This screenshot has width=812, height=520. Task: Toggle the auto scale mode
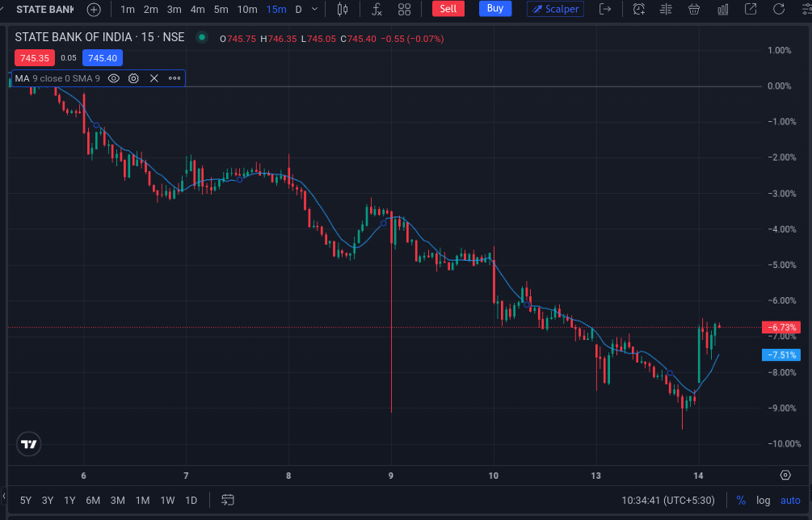(x=790, y=501)
